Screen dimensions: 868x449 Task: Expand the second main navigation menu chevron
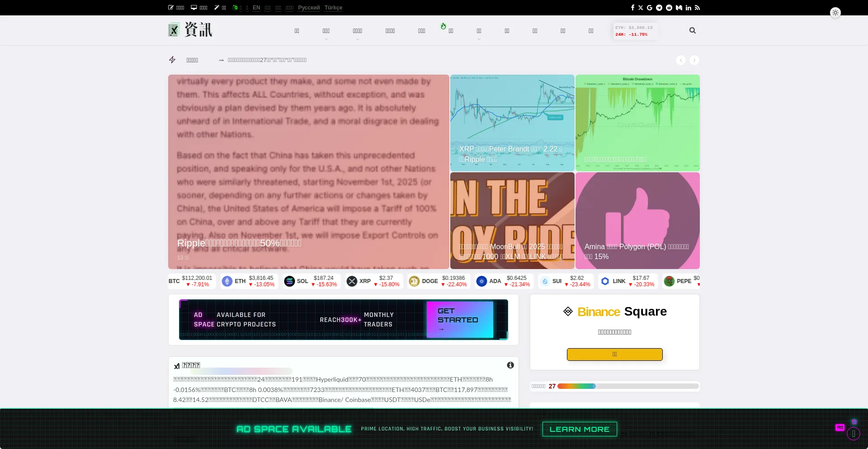(x=326, y=39)
